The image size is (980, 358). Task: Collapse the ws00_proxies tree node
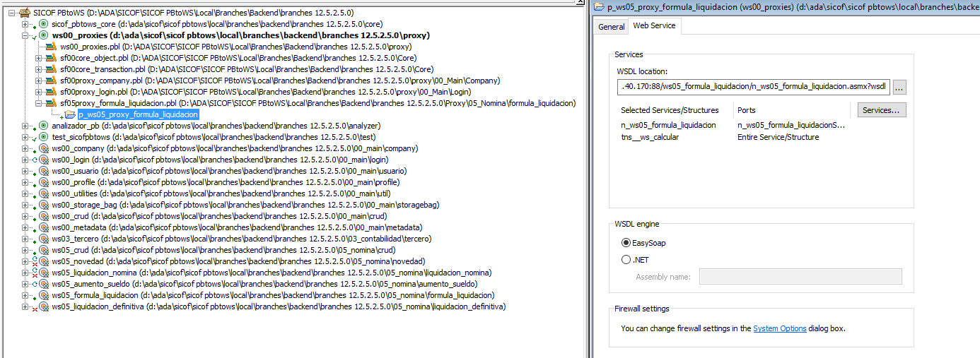pos(25,35)
